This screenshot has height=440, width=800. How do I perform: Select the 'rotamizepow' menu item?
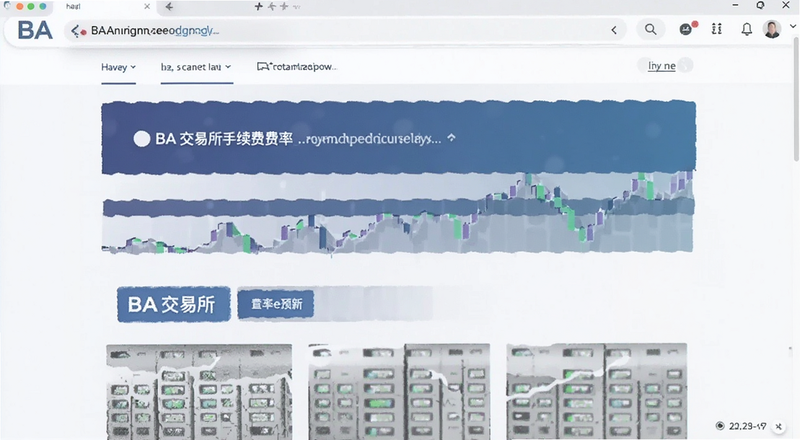(x=296, y=67)
